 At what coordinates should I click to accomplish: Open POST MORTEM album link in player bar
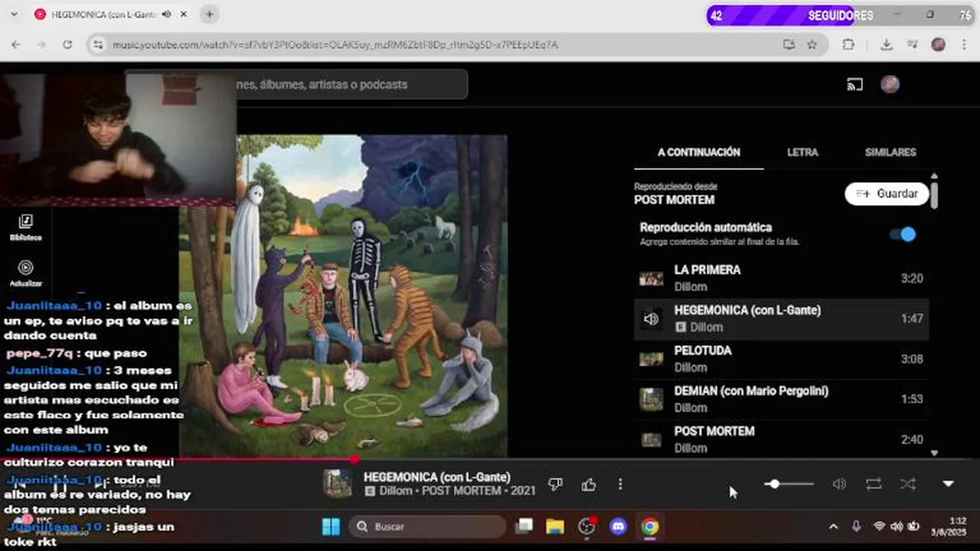[x=462, y=491]
